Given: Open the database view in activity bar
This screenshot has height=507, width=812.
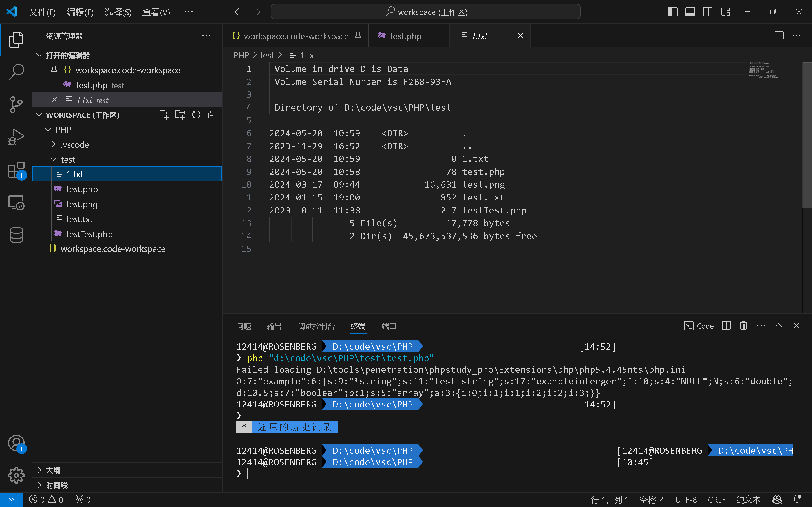Looking at the screenshot, I should click(x=16, y=235).
